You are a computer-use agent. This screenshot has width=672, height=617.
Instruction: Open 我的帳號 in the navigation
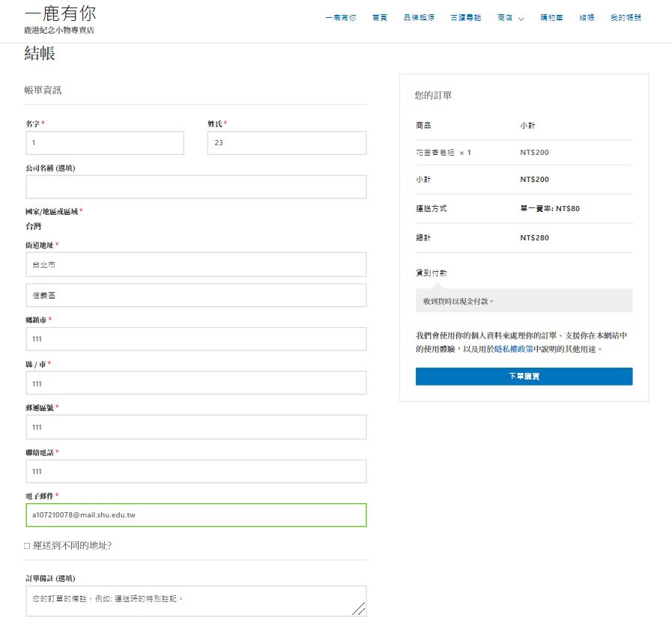pos(626,17)
